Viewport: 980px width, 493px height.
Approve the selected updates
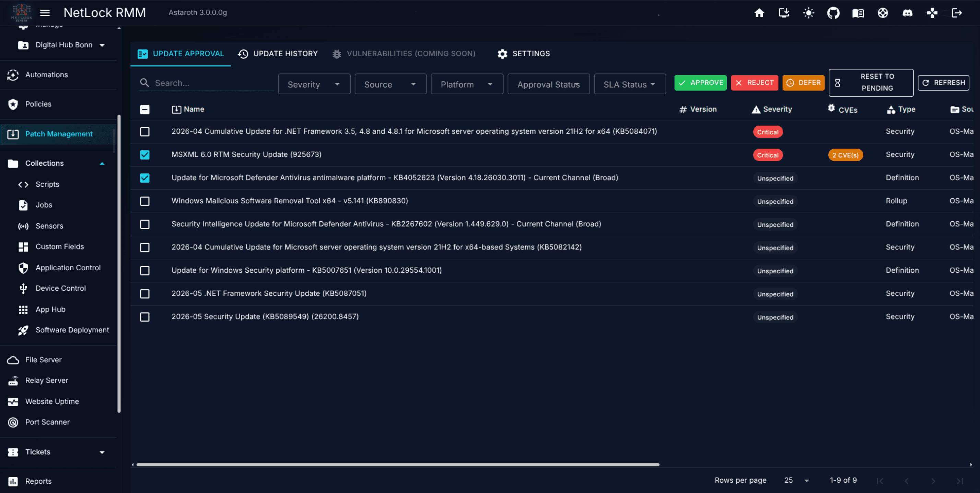(x=700, y=83)
